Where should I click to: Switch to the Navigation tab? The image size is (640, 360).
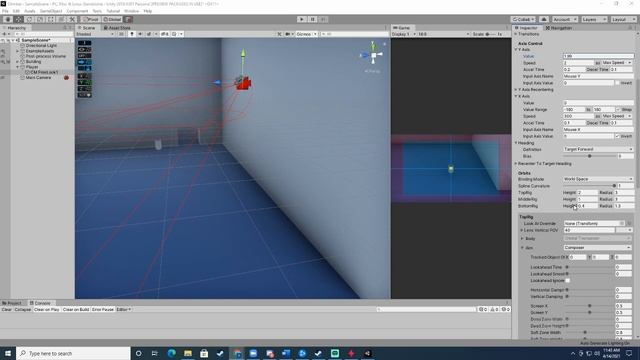coord(559,28)
